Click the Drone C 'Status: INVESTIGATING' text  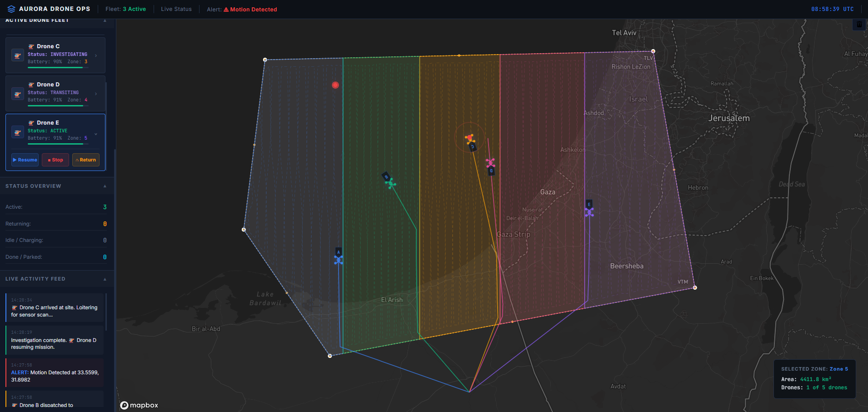click(57, 54)
